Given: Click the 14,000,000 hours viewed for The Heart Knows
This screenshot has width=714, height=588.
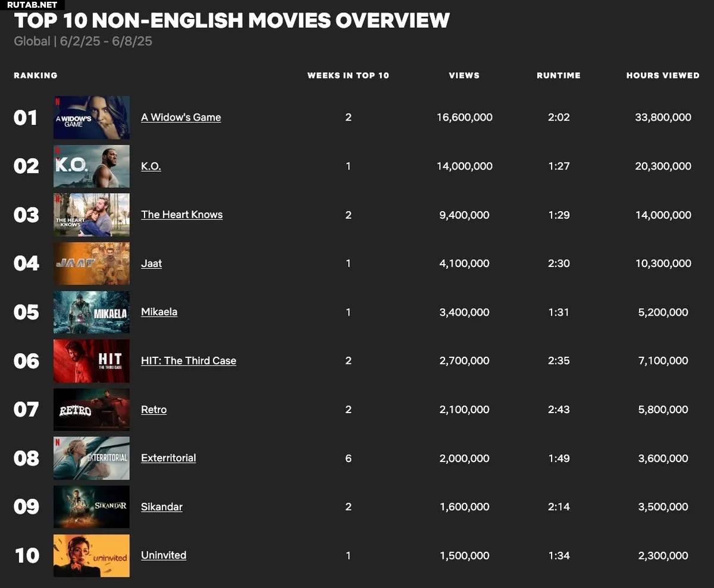Looking at the screenshot, I should click(663, 215).
